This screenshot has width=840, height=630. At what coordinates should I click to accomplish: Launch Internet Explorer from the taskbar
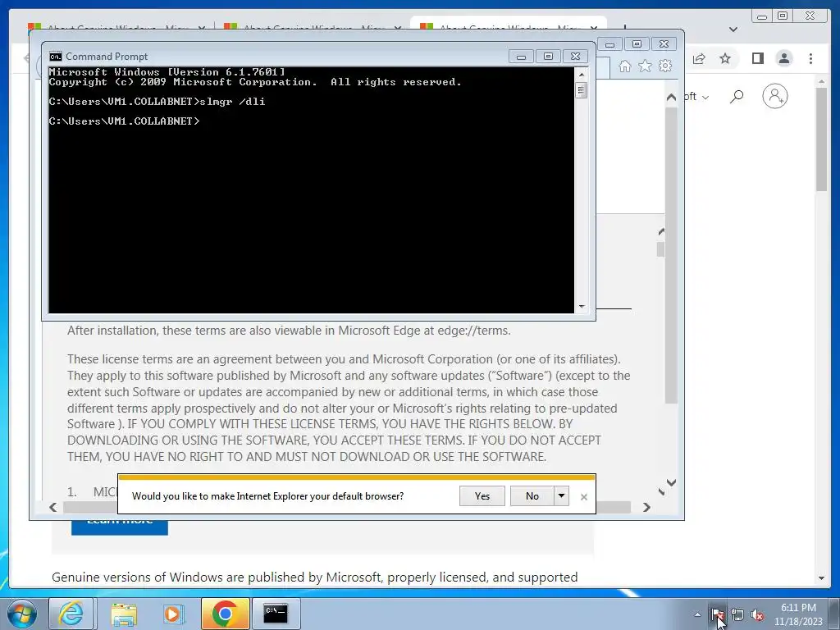(71, 614)
